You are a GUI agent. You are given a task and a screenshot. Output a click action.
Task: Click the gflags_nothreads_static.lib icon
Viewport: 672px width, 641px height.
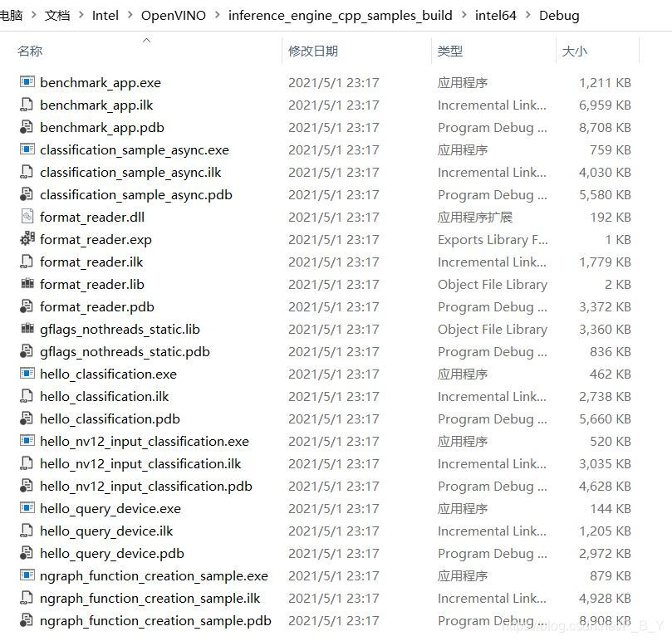tap(27, 328)
